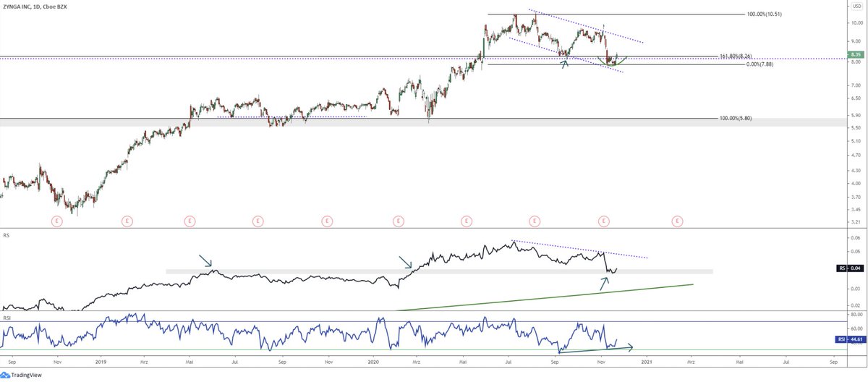Click the RS pane title
868x382 pixels.
(5, 236)
